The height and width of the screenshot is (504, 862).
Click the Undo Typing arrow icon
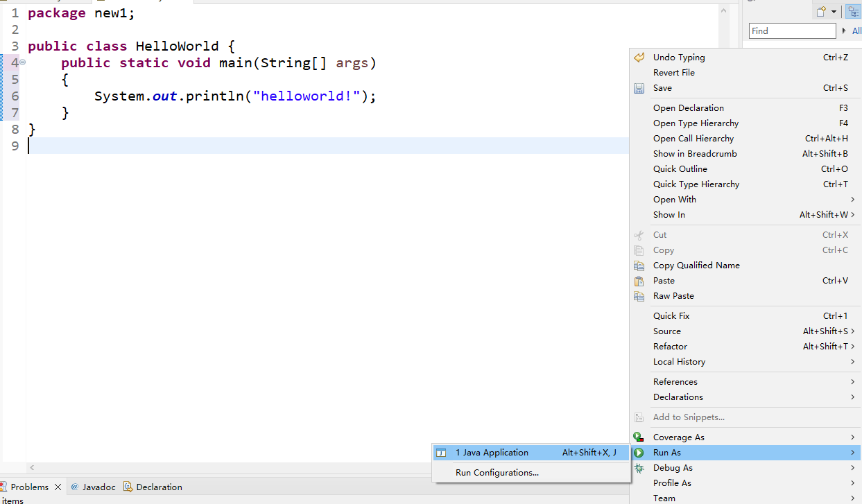coord(639,58)
